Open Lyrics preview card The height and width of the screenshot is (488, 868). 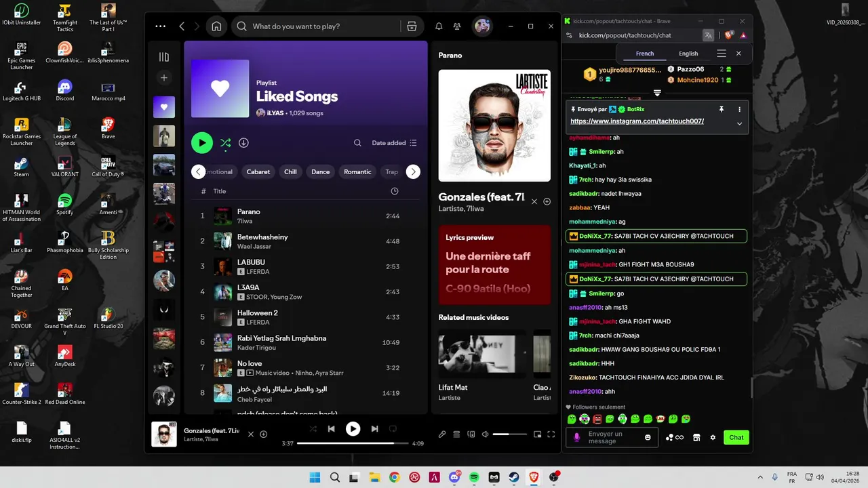494,264
